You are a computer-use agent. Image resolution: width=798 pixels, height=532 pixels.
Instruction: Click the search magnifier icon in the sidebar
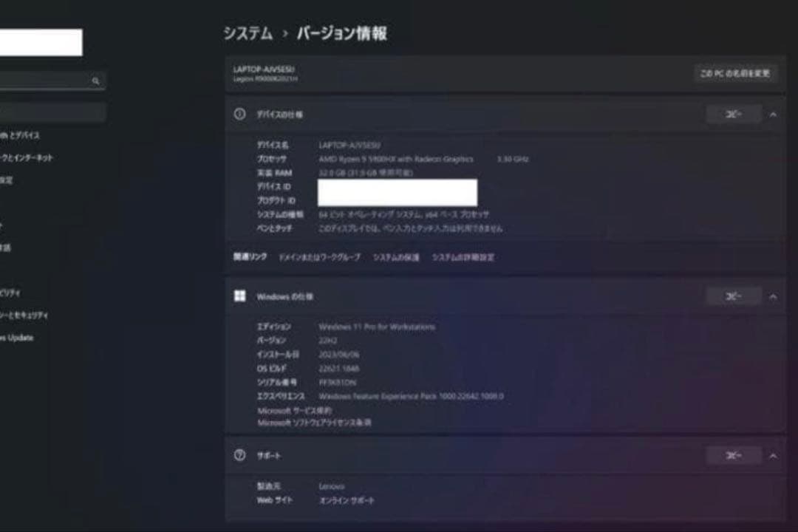[x=96, y=80]
